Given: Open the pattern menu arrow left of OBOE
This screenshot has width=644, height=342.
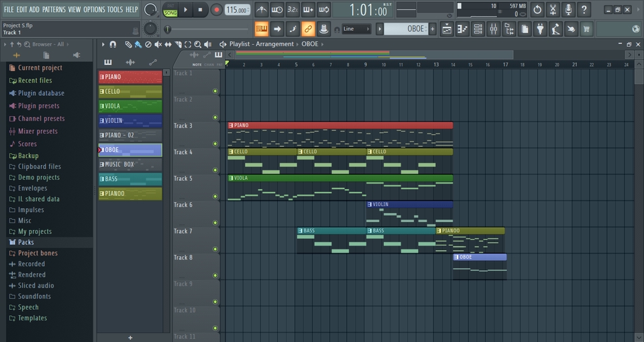Looking at the screenshot, I should tap(380, 29).
